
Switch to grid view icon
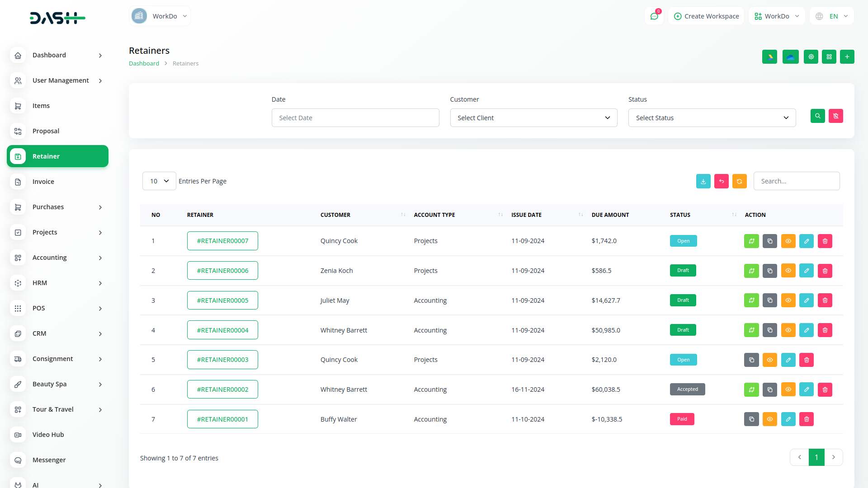tap(829, 57)
